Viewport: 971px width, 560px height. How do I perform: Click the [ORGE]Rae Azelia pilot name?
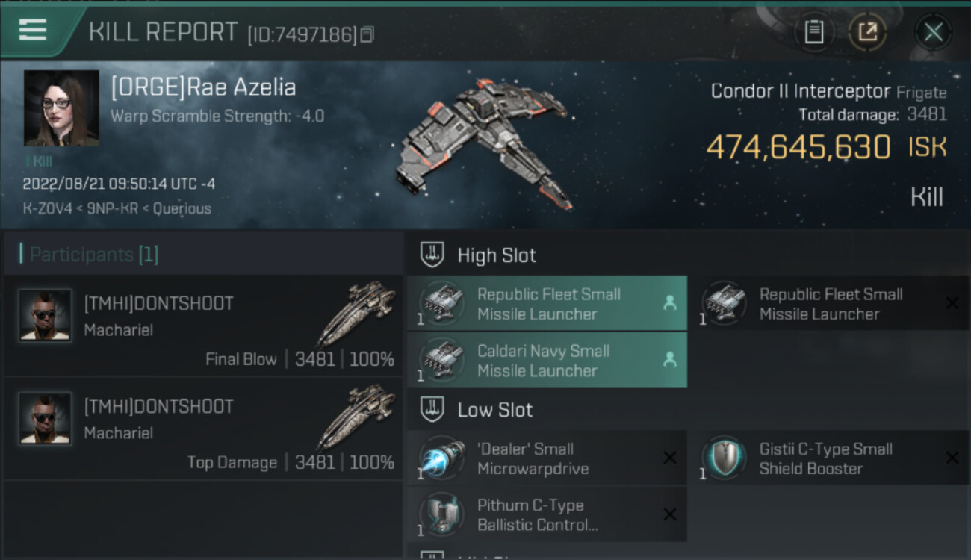pos(203,87)
